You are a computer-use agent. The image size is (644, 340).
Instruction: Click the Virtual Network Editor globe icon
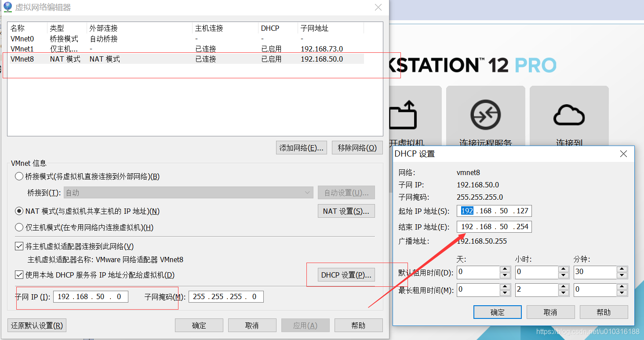click(x=7, y=7)
